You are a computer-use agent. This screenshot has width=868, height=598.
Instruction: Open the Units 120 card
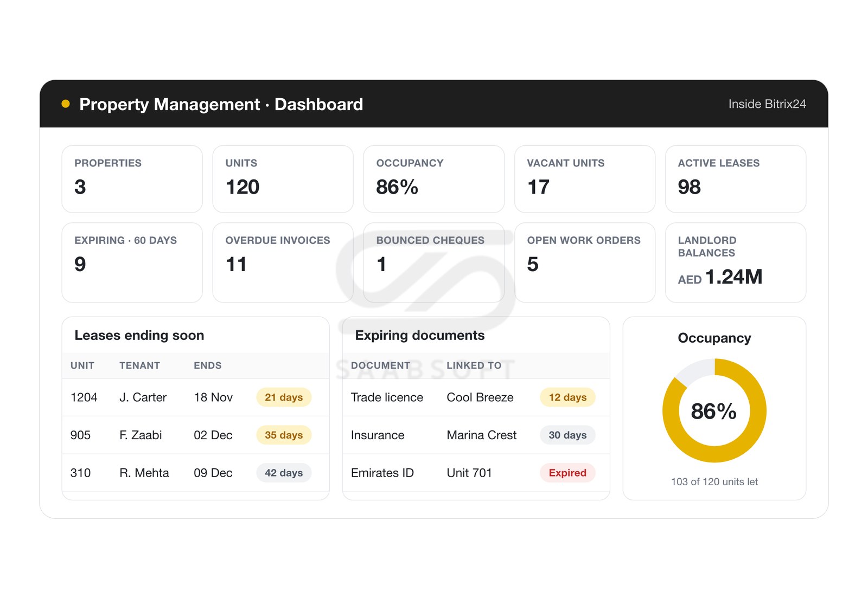(x=283, y=179)
